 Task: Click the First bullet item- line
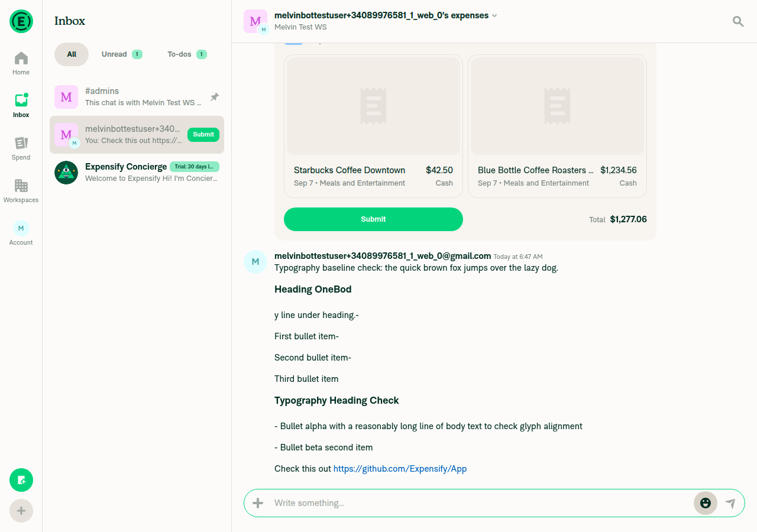306,336
